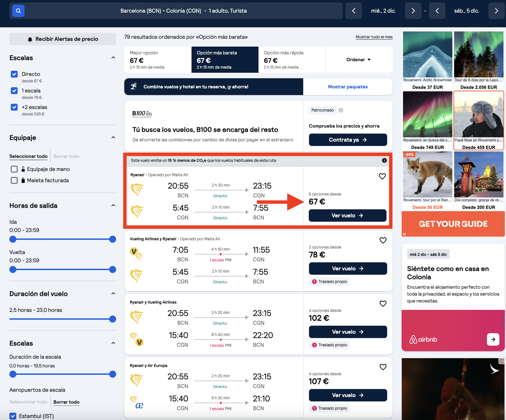The width and height of the screenshot is (506, 420).
Task: Open the Ordenar sorting dropdown
Action: [359, 59]
